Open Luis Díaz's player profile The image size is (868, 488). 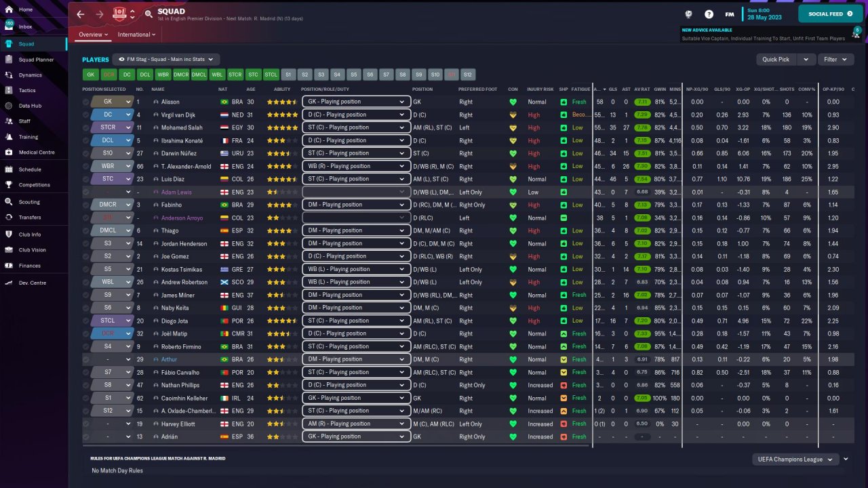pyautogui.click(x=175, y=179)
